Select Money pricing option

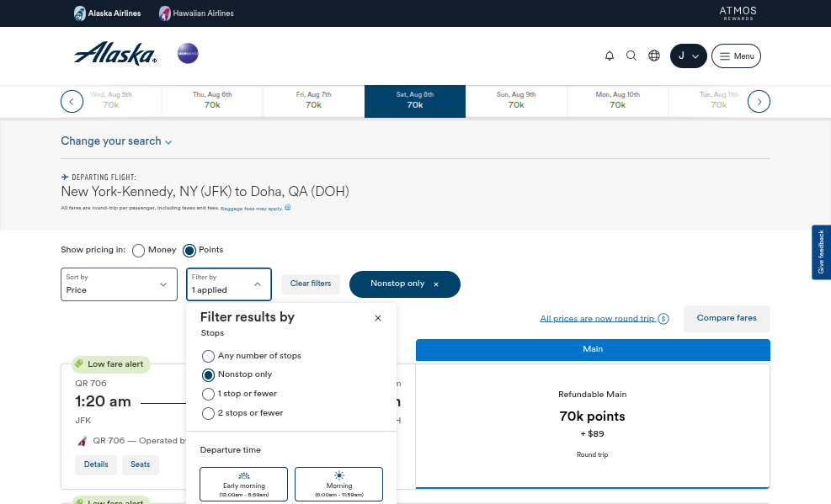point(138,251)
